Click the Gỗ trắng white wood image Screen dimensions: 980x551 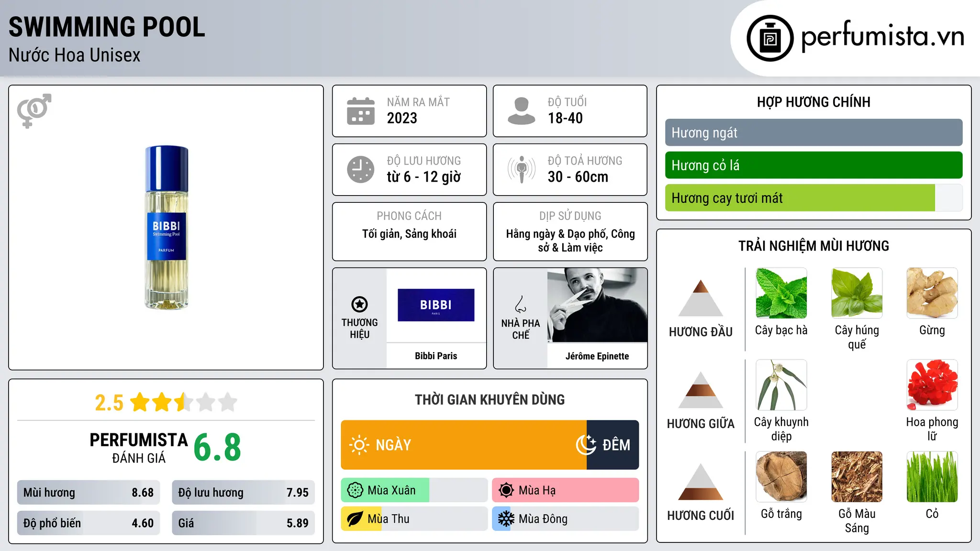point(781,477)
